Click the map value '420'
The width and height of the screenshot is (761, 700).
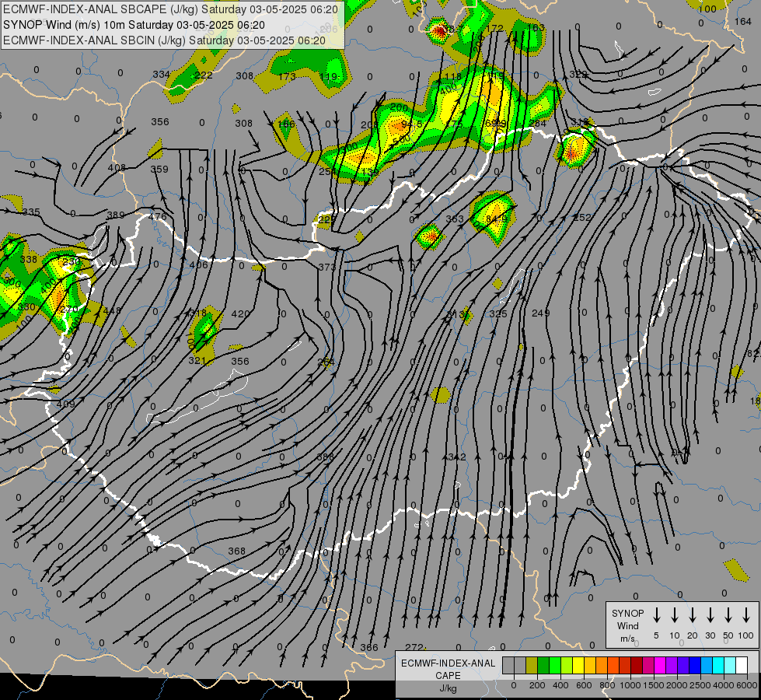click(240, 313)
